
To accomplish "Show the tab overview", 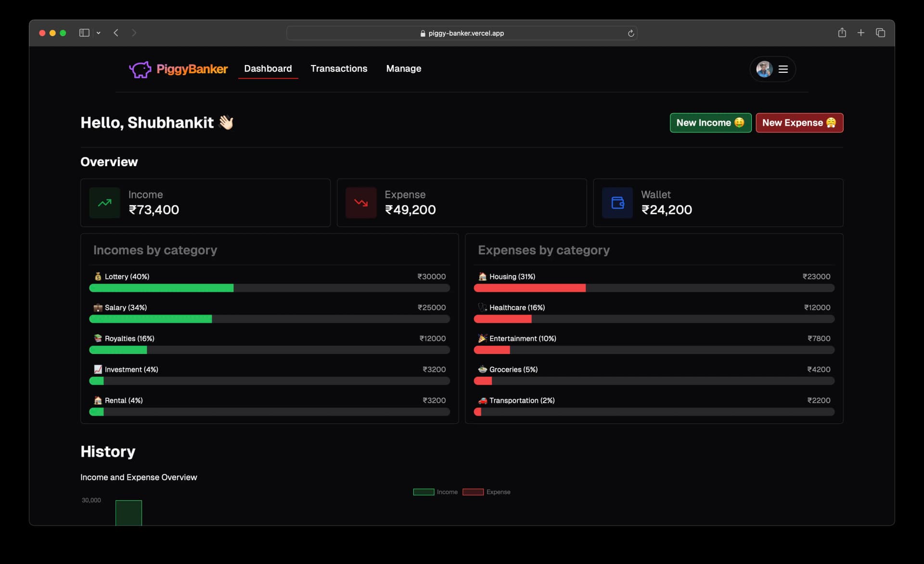I will point(880,33).
